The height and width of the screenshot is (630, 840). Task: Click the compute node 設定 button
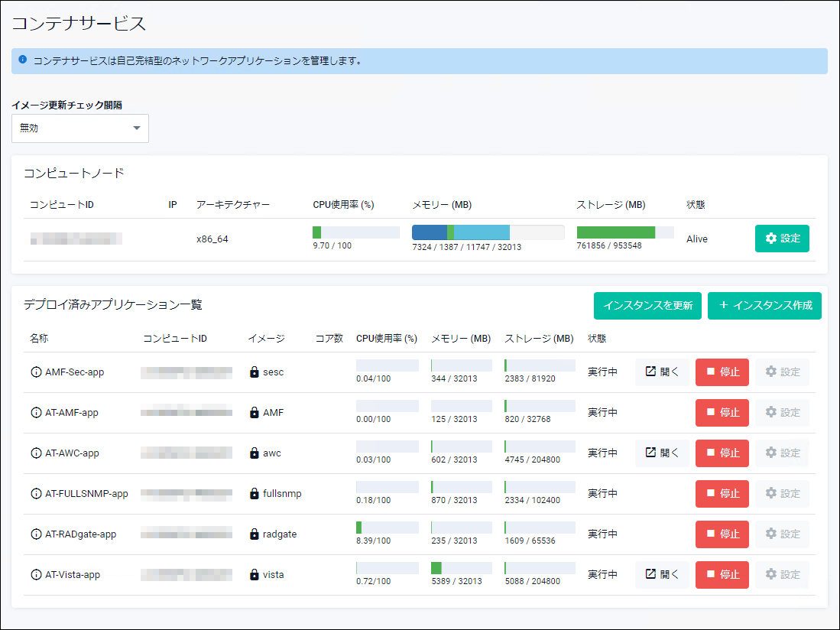782,239
